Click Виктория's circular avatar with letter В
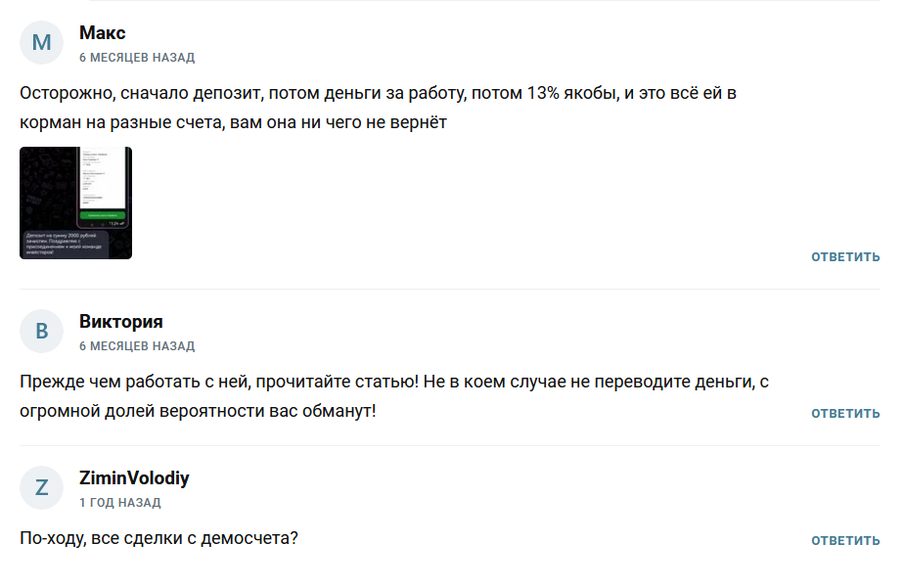904x588 pixels. tap(41, 332)
